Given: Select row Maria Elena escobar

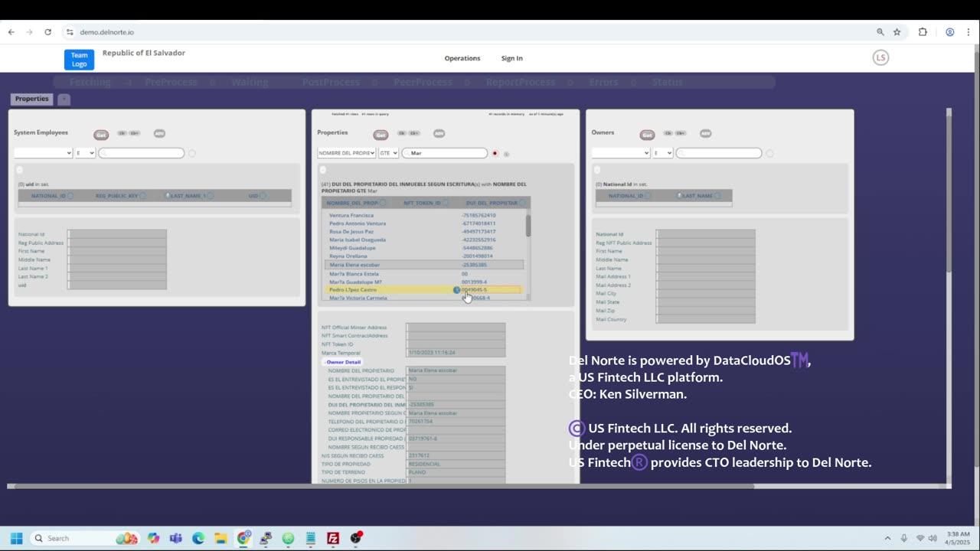Looking at the screenshot, I should (x=425, y=265).
